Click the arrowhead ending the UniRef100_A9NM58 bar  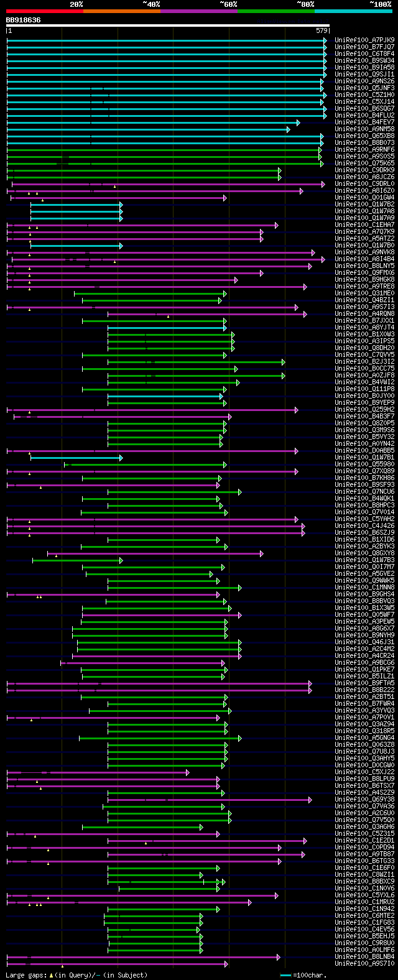(x=288, y=129)
